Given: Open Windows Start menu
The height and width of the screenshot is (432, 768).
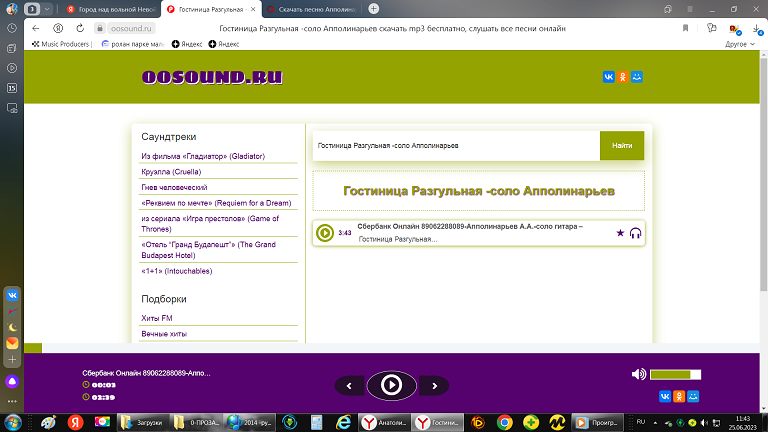Looking at the screenshot, I should [x=13, y=422].
